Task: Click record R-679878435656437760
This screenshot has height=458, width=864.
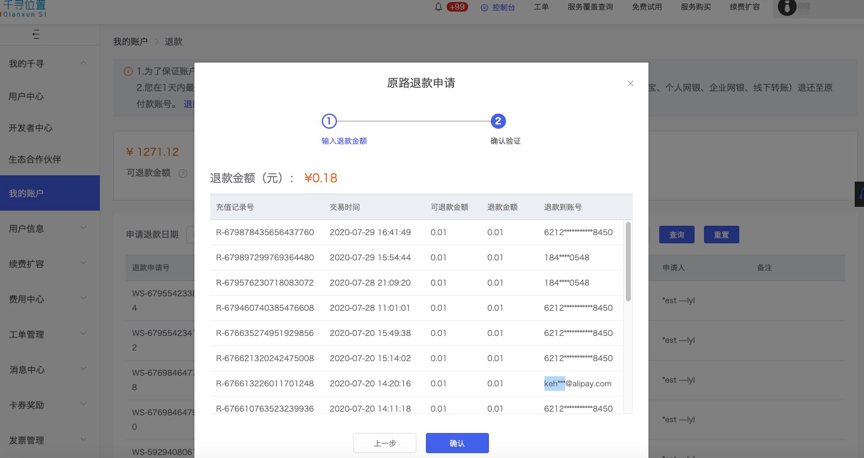Action: (x=265, y=232)
